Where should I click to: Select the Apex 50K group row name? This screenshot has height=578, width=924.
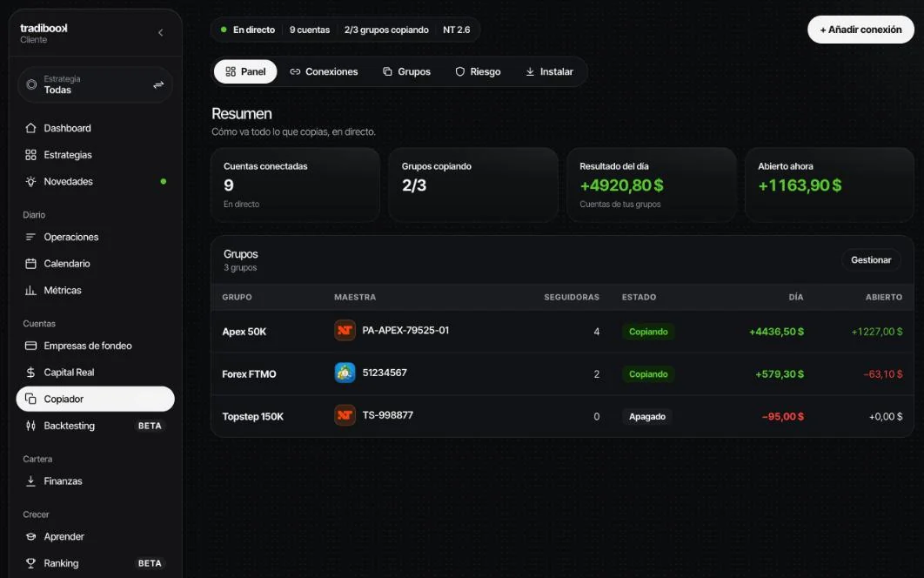click(x=244, y=332)
